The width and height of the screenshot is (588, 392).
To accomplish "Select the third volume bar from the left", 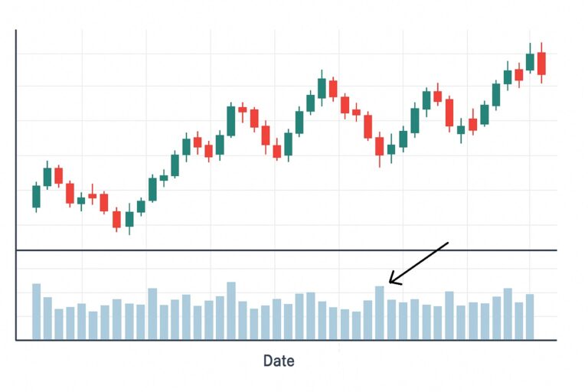I will click(x=59, y=324).
